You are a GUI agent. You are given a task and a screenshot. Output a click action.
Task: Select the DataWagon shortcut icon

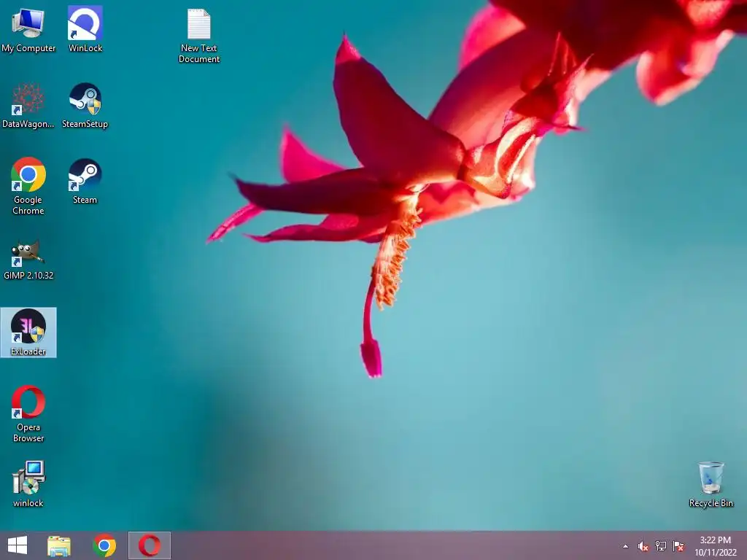click(x=28, y=106)
